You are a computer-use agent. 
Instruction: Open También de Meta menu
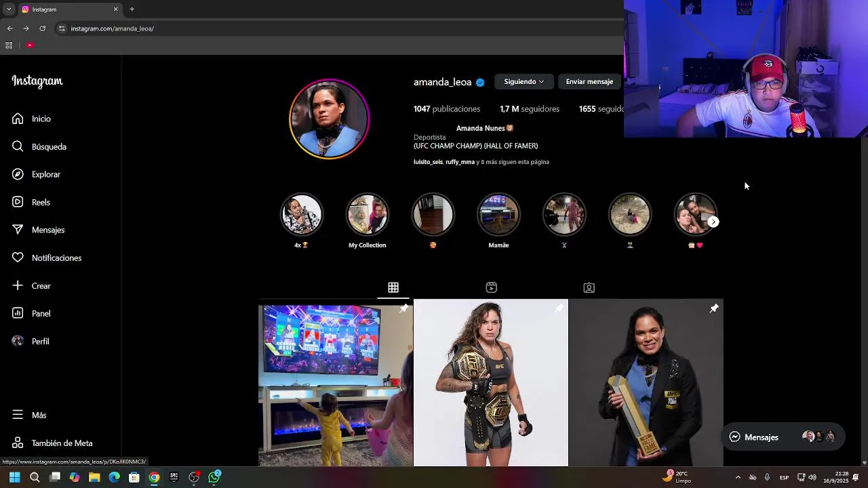(52, 443)
